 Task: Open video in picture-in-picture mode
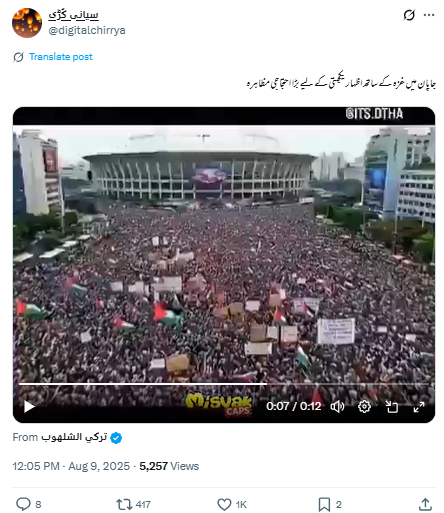pos(392,407)
